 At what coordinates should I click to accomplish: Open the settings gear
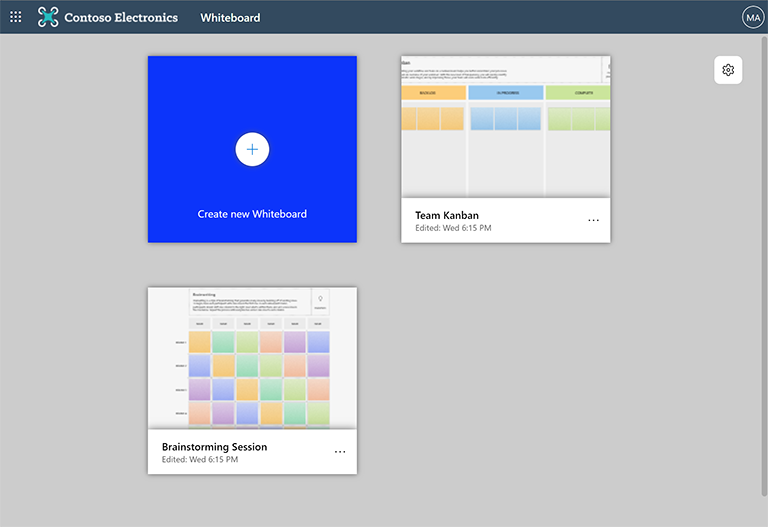(728, 70)
